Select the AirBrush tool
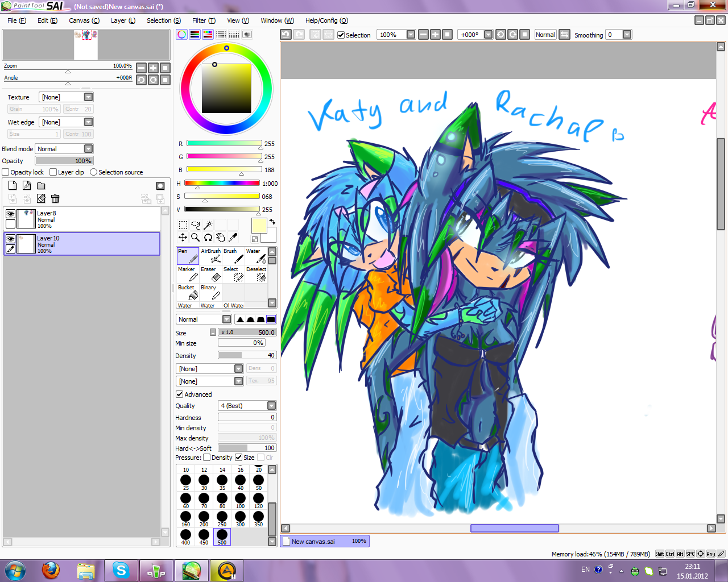The width and height of the screenshot is (728, 582). [x=210, y=256]
